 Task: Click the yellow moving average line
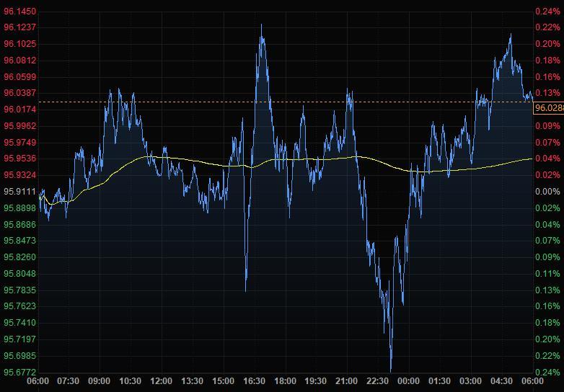pos(216,165)
